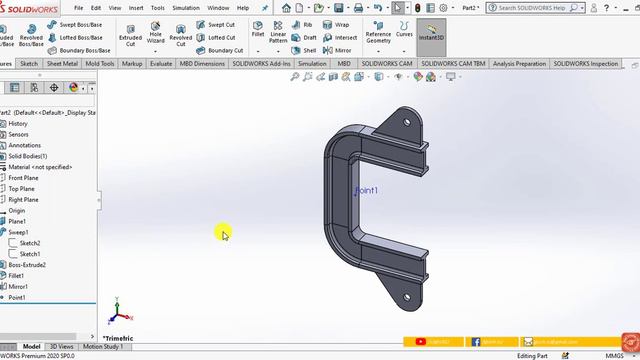The height and width of the screenshot is (360, 640).
Task: Select Sketch2 under Sweep1
Action: tap(30, 243)
